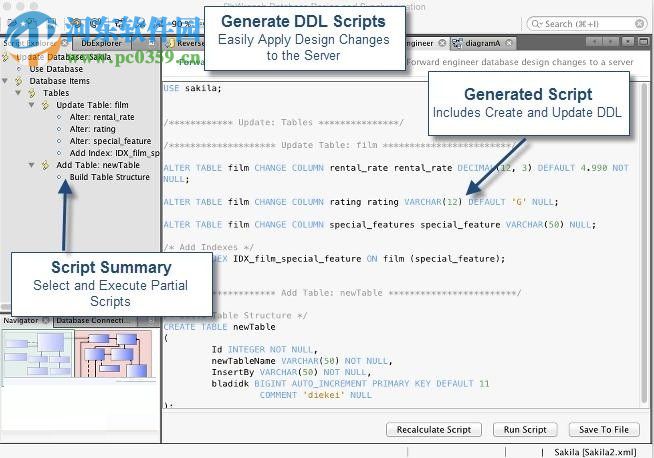This screenshot has height=458, width=654.
Task: Click the script icon beside Database Items
Action: [x=19, y=81]
